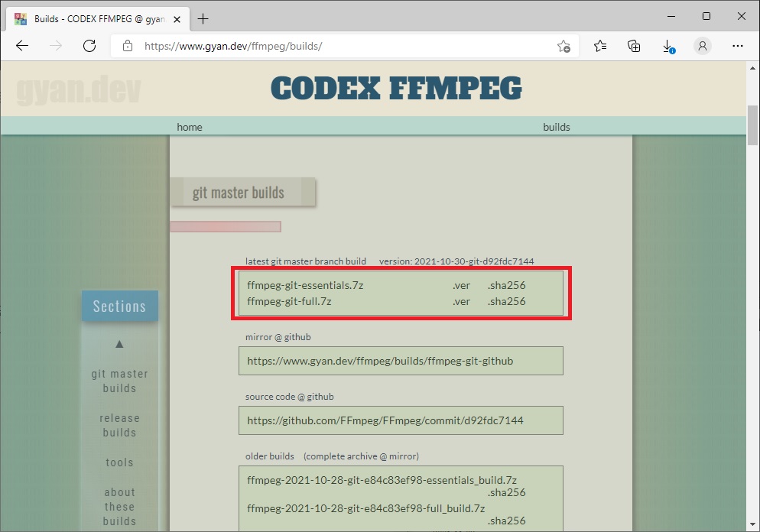This screenshot has width=760, height=532.
Task: Download 2021-10-28 full_build.7z
Action: pos(366,508)
